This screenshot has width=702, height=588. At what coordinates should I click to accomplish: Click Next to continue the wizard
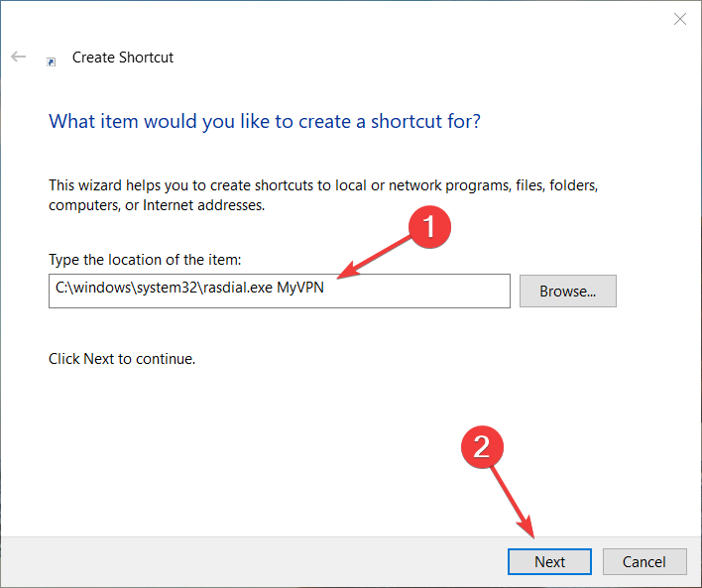coord(549,561)
